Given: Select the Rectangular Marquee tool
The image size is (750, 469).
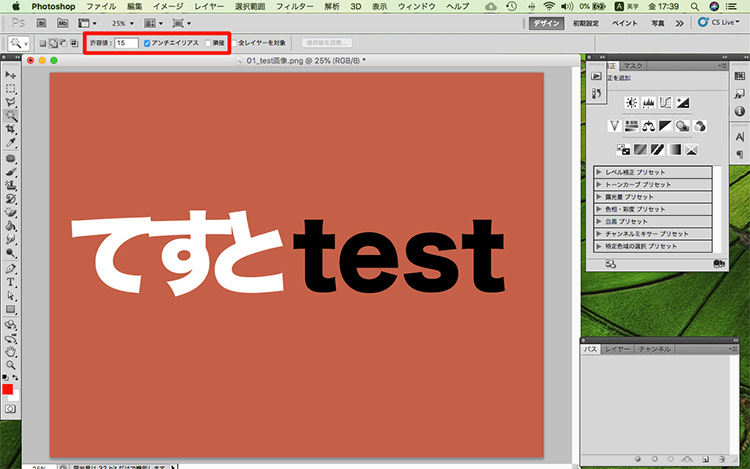Looking at the screenshot, I should pos(11,89).
